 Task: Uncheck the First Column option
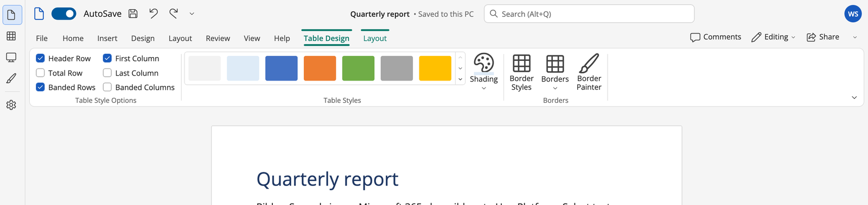click(x=107, y=58)
